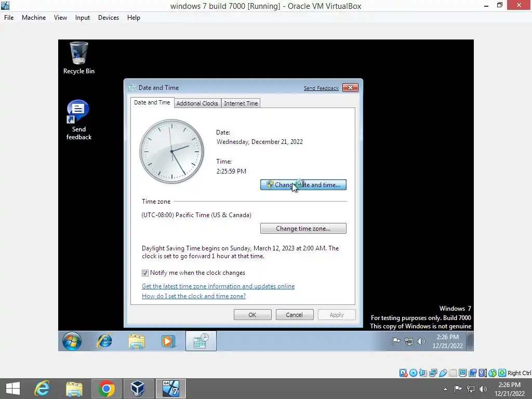Click the optical disk indicator in VirtualBox status bar

point(413,373)
